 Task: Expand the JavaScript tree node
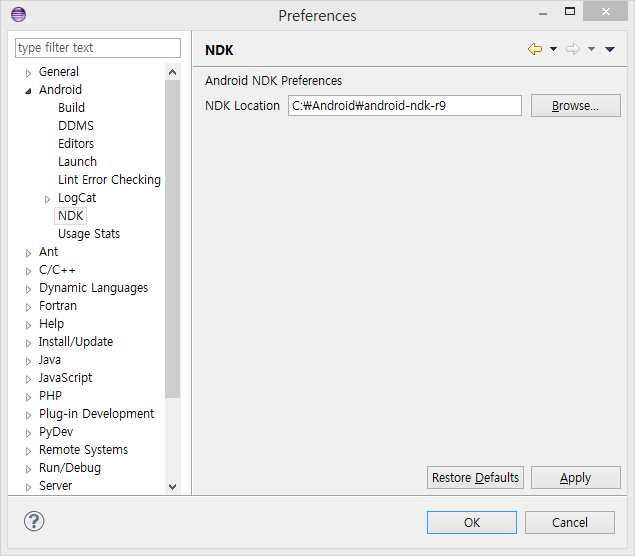tap(28, 379)
